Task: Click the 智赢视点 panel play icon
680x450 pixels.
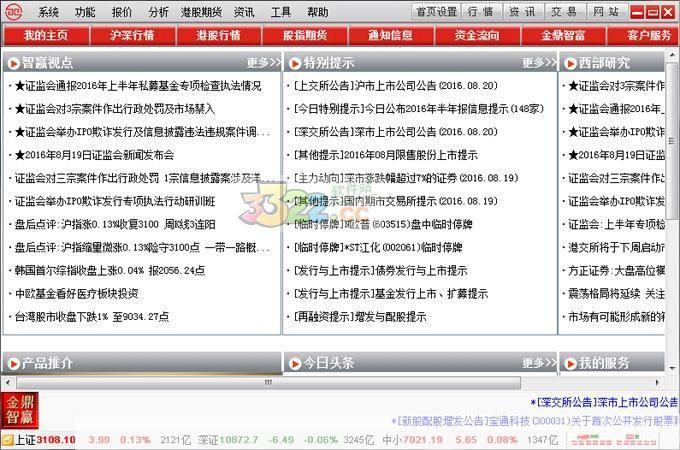Action: pyautogui.click(x=13, y=63)
